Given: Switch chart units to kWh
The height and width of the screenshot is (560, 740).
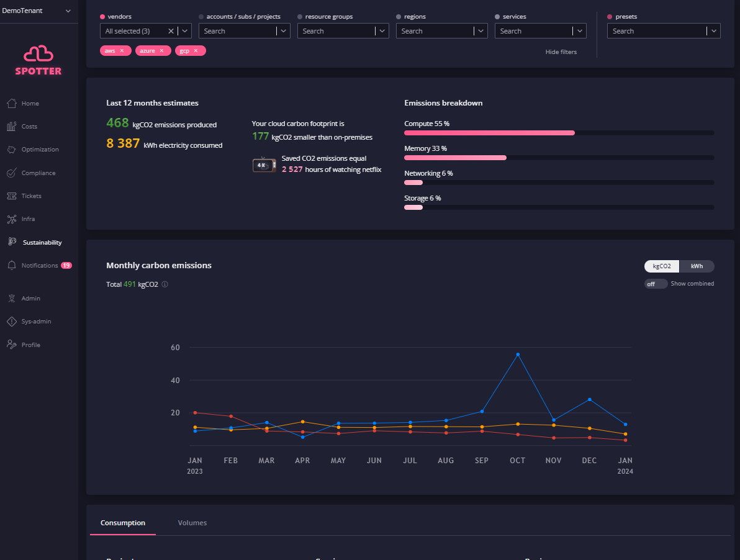Looking at the screenshot, I should [x=697, y=266].
